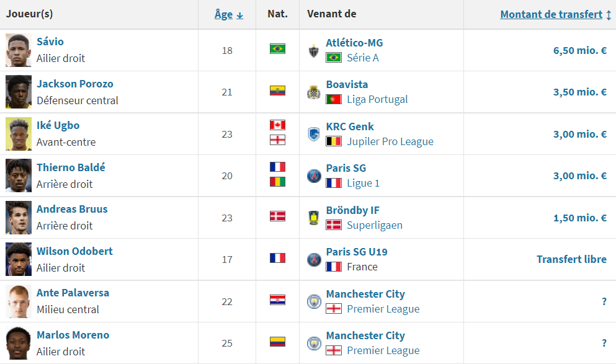Open the Ligue 1 competition link

pos(363,183)
